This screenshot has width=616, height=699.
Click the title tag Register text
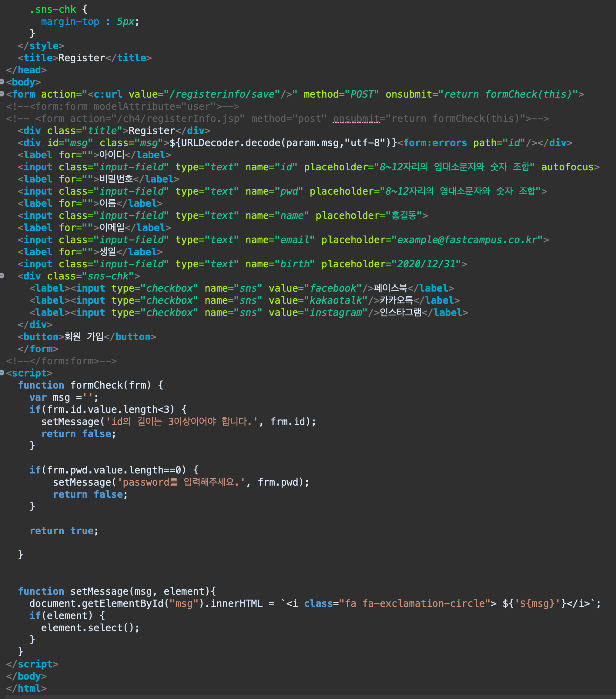click(x=82, y=58)
